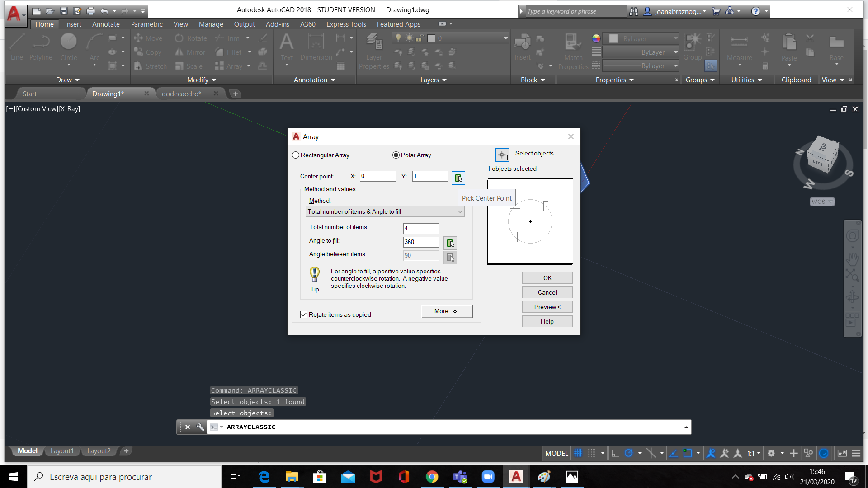Select the Line tool in Draw panel
Image resolution: width=868 pixels, height=488 pixels.
click(x=17, y=47)
